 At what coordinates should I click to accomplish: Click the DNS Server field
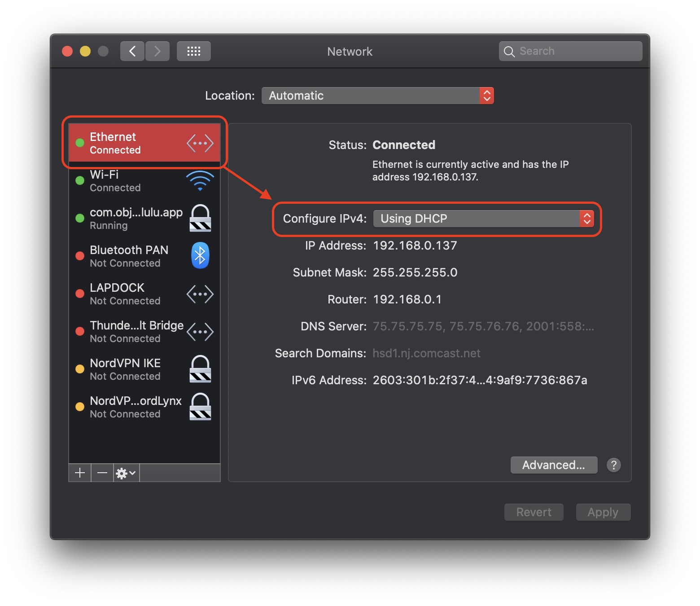coord(483,326)
